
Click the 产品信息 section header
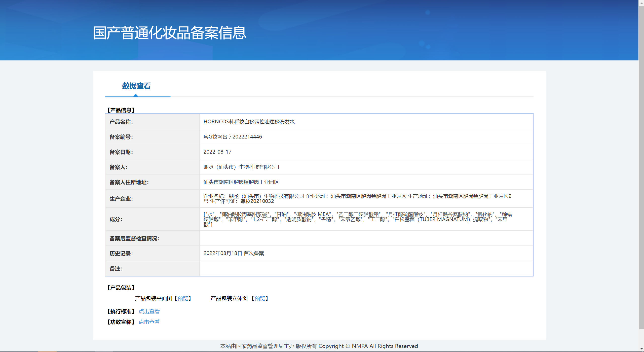point(121,110)
